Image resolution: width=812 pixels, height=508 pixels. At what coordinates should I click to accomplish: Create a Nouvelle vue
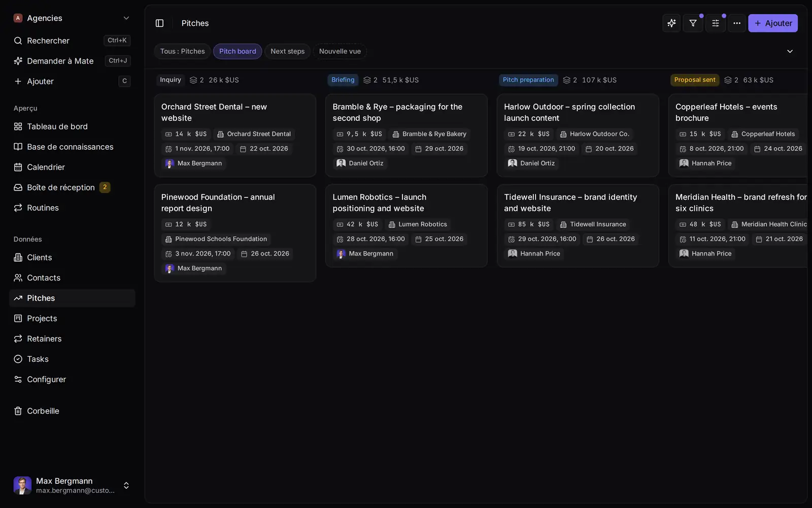click(340, 51)
